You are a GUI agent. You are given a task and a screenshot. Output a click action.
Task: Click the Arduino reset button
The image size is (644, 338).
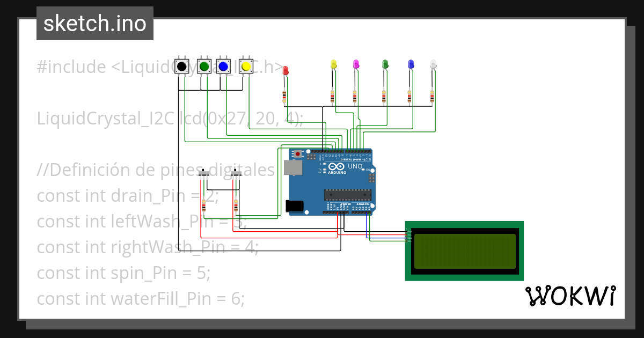[x=297, y=154]
